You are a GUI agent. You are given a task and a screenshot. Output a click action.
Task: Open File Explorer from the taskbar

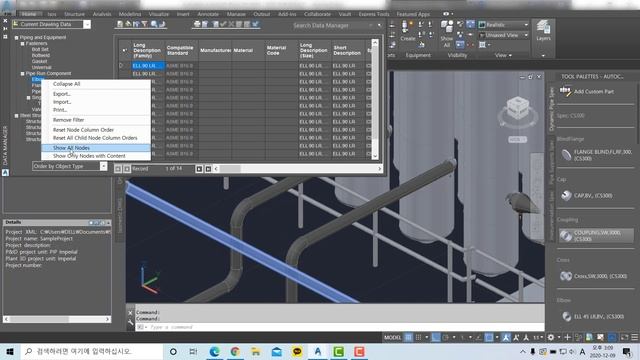[x=256, y=351]
